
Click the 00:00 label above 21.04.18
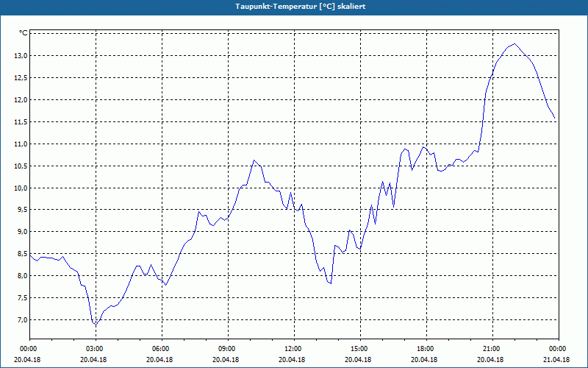(x=559, y=349)
